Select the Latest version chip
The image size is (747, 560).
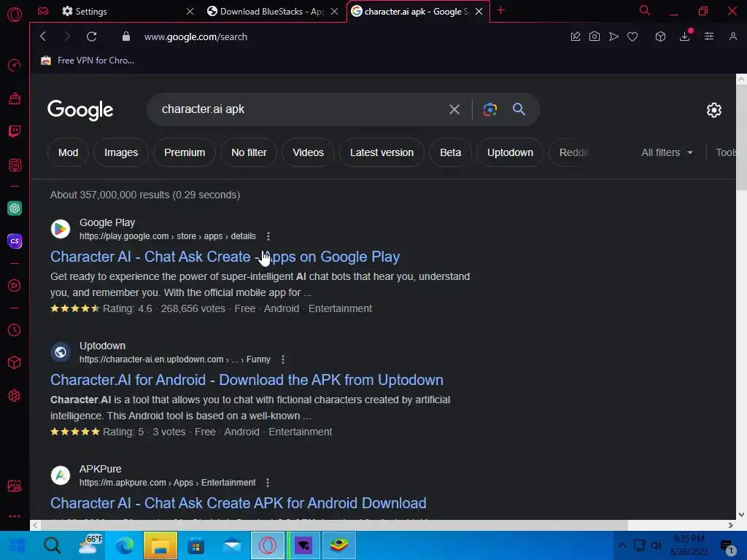382,152
